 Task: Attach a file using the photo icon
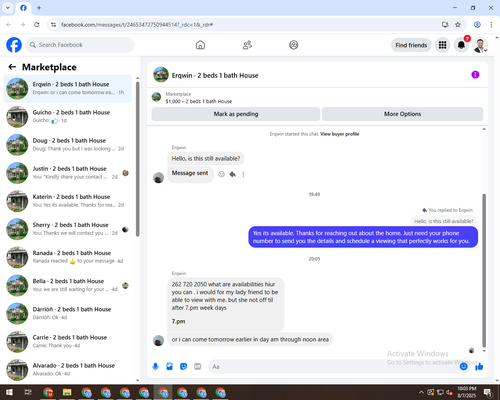click(x=169, y=367)
